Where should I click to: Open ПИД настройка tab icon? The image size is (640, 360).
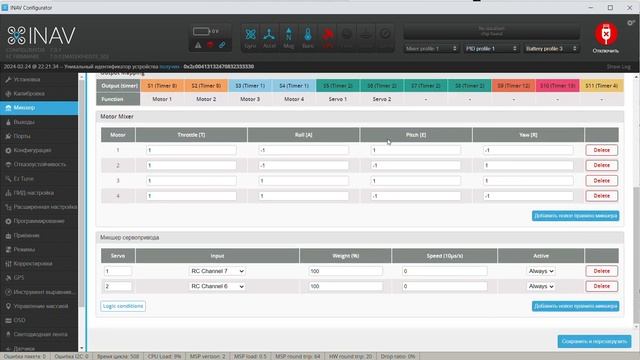[8, 193]
